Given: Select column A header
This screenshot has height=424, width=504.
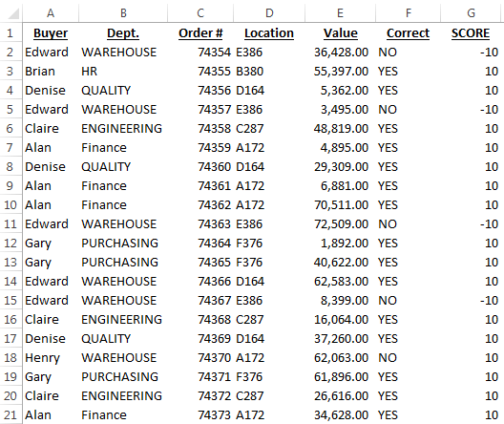Looking at the screenshot, I should coord(51,12).
